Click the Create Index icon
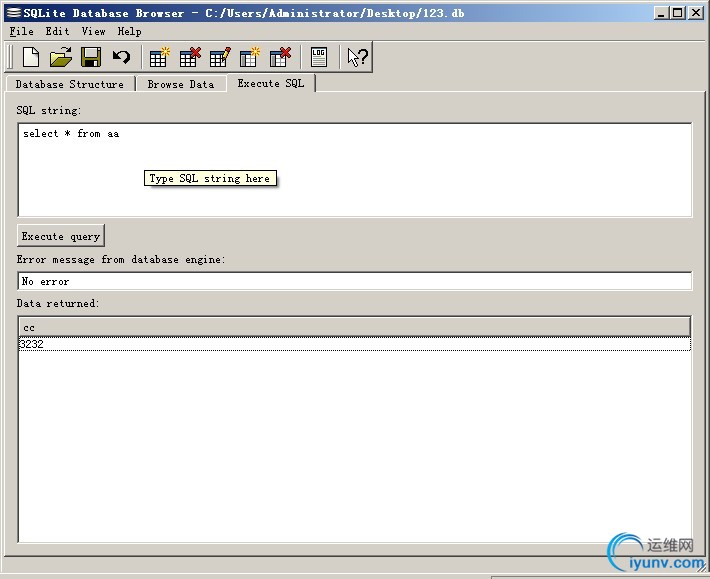Image resolution: width=710 pixels, height=579 pixels. click(249, 57)
